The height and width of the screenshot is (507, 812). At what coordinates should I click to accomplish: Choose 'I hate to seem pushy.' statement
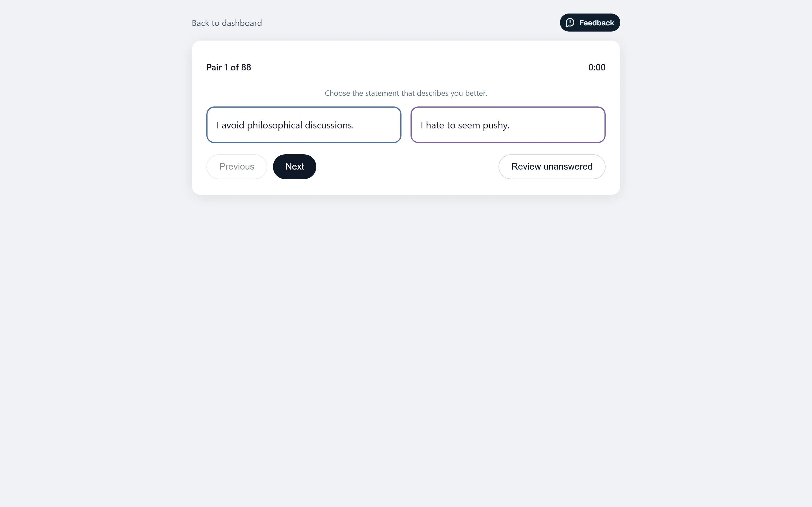[508, 125]
